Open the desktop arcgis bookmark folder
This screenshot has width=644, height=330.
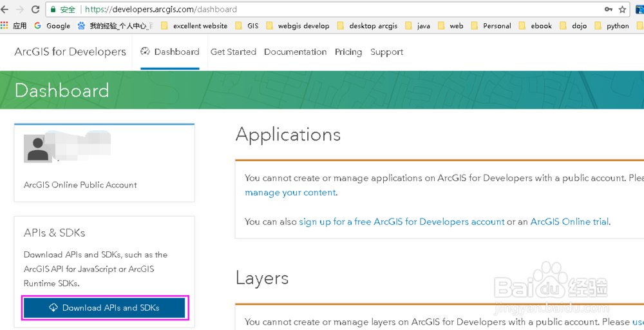[x=367, y=26]
